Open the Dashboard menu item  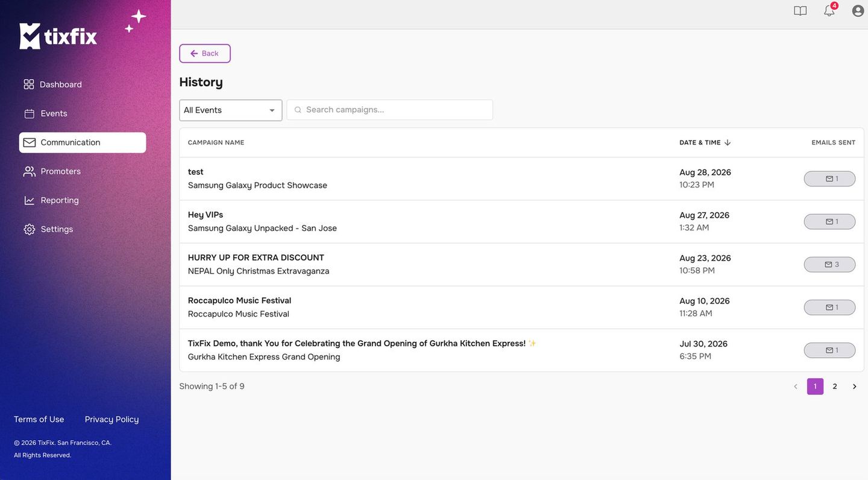[x=83, y=84]
